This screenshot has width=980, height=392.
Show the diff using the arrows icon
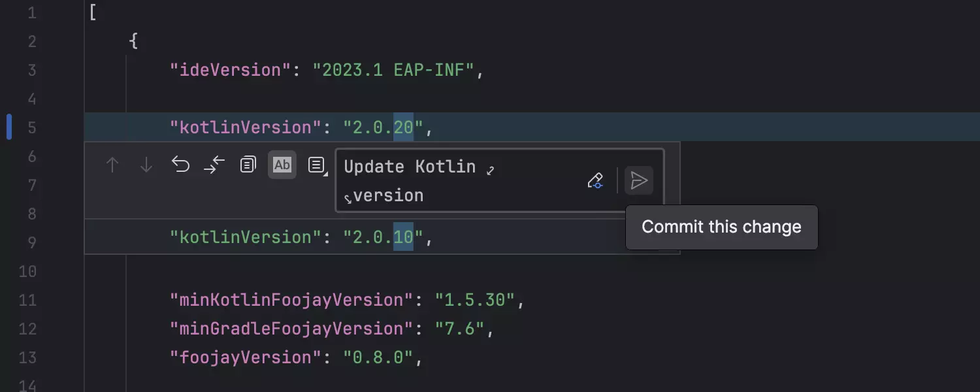[214, 165]
